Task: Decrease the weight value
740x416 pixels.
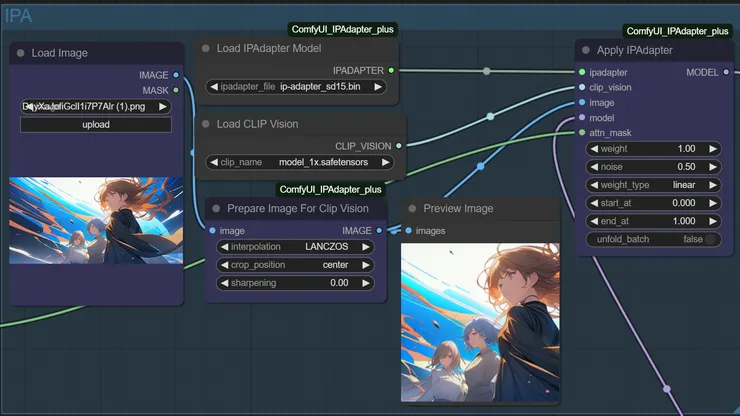Action: coord(594,149)
